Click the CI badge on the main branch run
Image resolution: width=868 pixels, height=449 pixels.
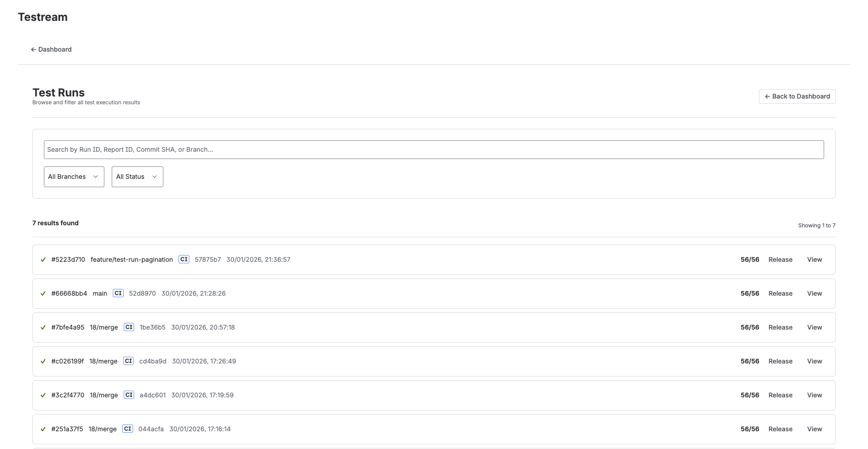coord(118,293)
